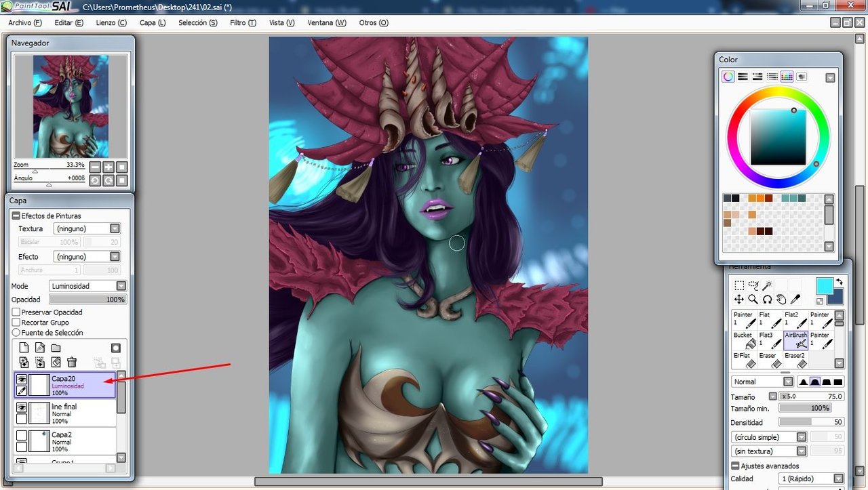
Task: Collapse Efectos de Pinturas section
Action: (x=17, y=216)
